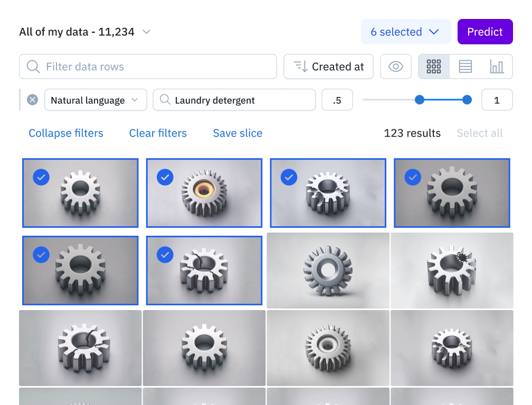The width and height of the screenshot is (532, 405).
Task: Collapse the filters section
Action: point(65,133)
